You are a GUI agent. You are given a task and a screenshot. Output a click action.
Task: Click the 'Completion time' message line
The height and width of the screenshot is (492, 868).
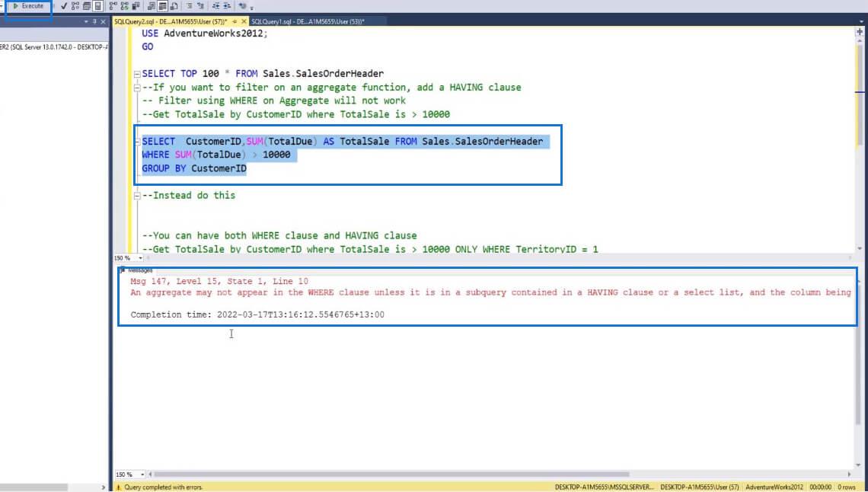tap(257, 315)
